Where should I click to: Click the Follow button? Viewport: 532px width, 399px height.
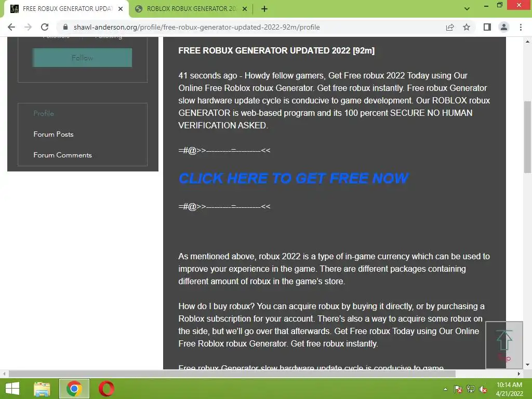click(x=82, y=58)
